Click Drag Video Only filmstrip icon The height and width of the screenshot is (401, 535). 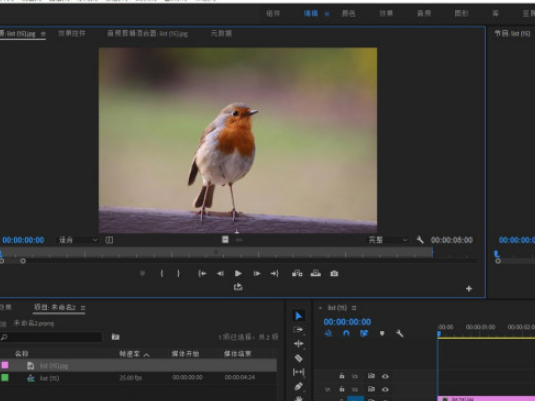click(x=225, y=240)
